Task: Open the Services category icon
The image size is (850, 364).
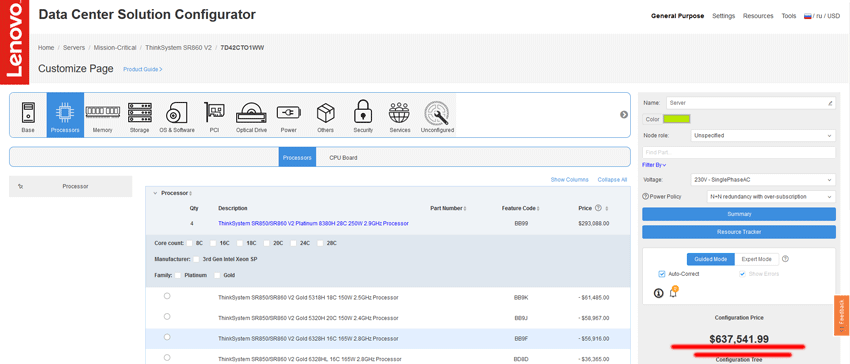Action: [x=400, y=115]
